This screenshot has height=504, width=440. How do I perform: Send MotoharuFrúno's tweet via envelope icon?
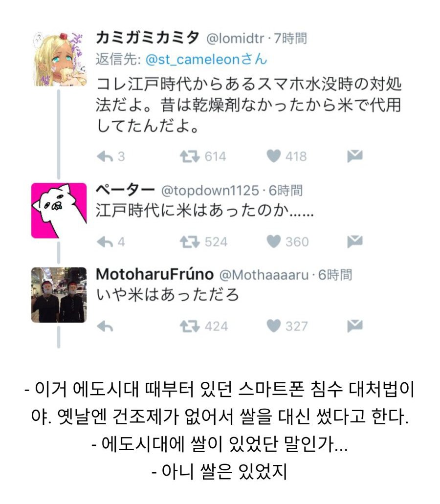355,326
